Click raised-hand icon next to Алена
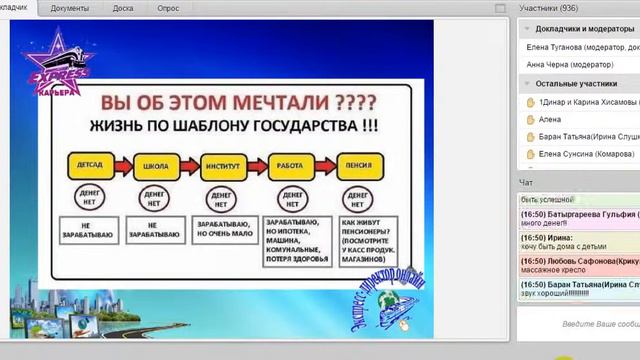This screenshot has width=640, height=360. (x=530, y=120)
